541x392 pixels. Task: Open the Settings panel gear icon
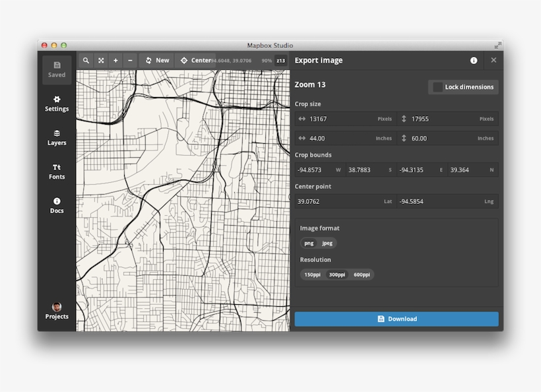click(x=56, y=104)
